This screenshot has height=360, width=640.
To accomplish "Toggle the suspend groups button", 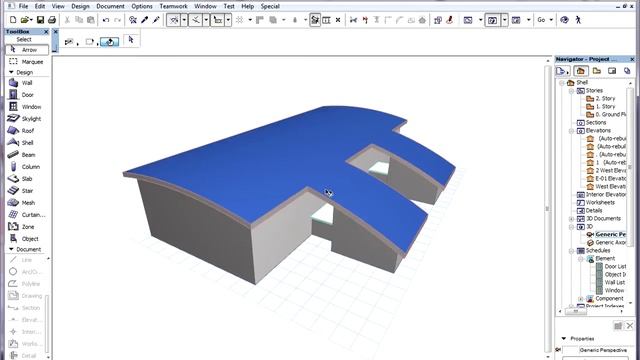I will (x=315, y=20).
